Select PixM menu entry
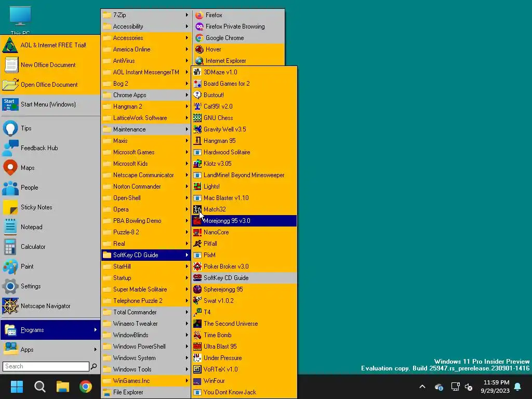Screen dimensions: 532x399 (x=244, y=255)
